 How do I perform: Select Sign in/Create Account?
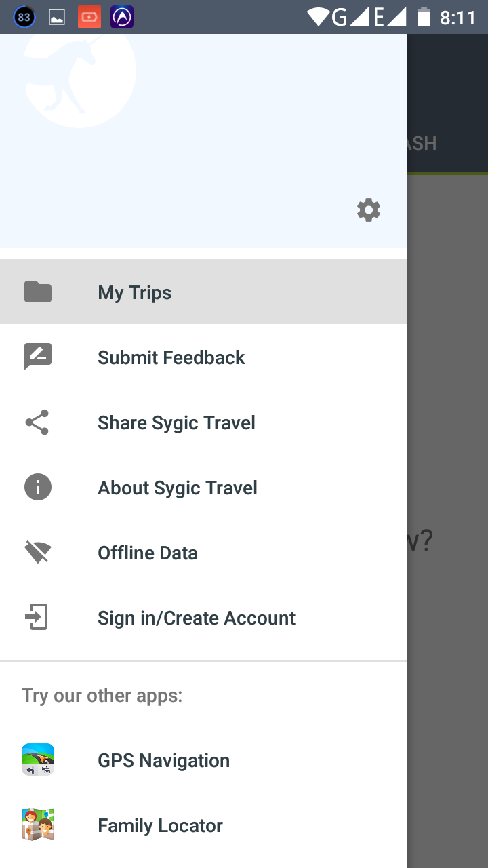197,618
